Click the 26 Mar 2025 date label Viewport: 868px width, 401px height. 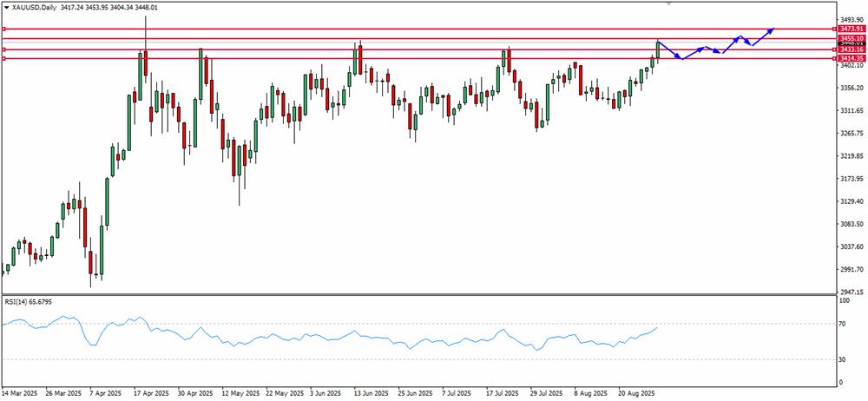(64, 392)
